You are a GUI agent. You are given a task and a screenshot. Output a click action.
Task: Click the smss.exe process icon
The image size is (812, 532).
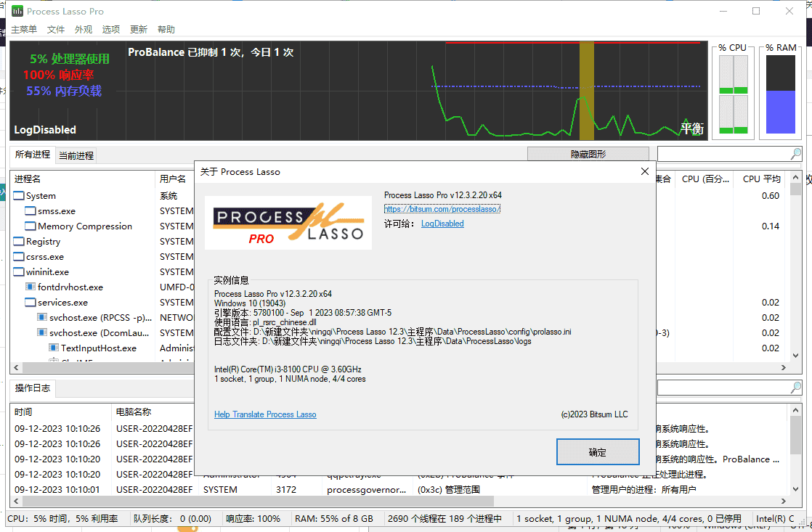[x=31, y=211]
